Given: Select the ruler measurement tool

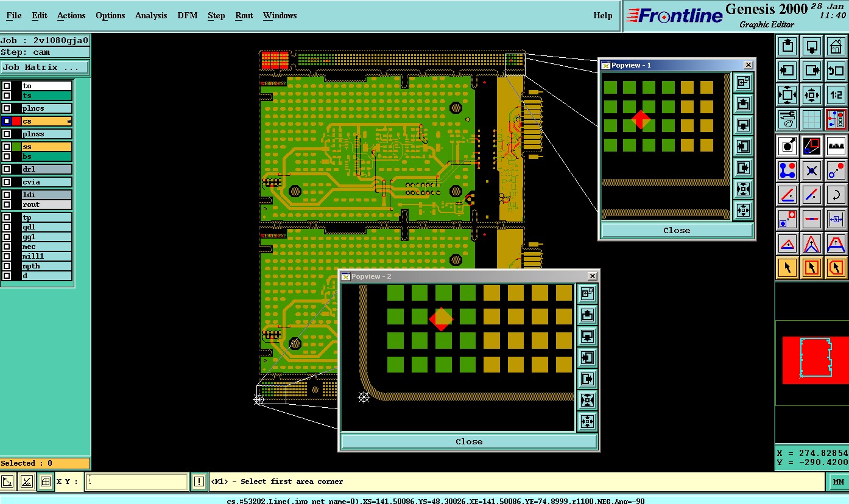Looking at the screenshot, I should [836, 146].
